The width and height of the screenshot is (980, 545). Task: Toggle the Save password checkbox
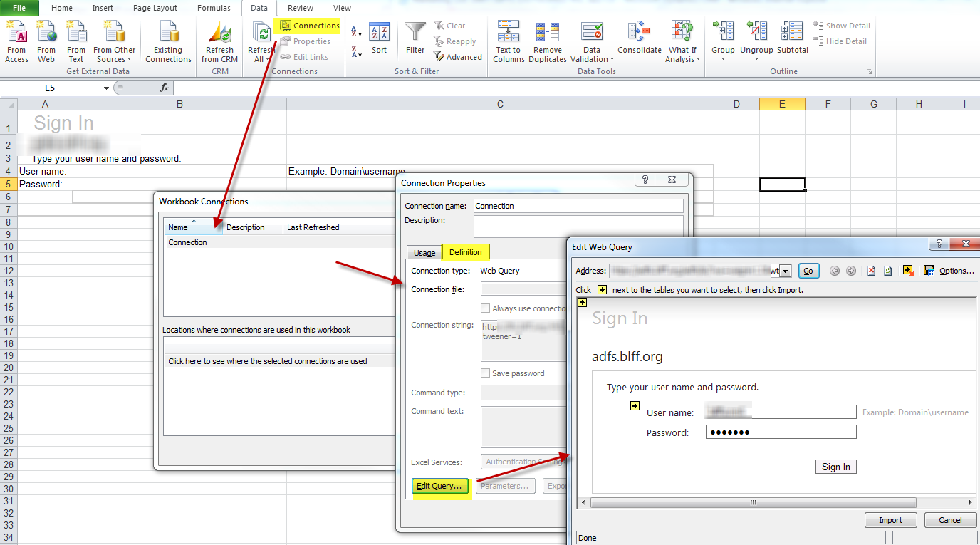[485, 373]
